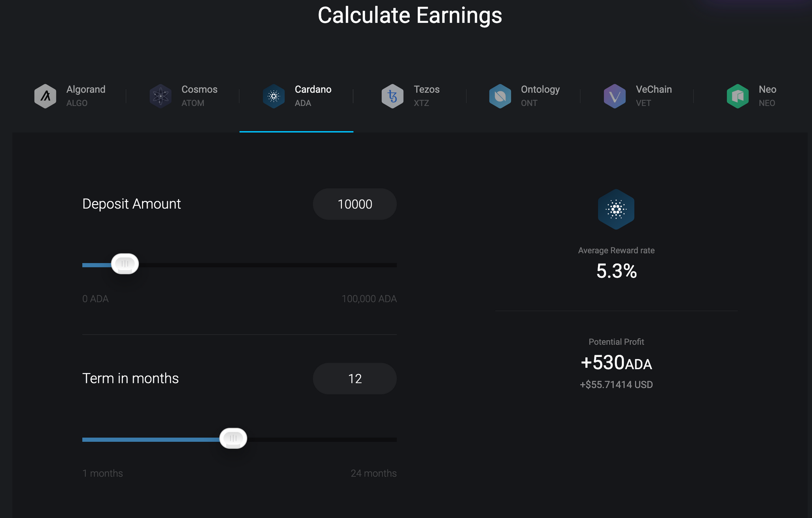Click the Term in months input field

tap(354, 378)
